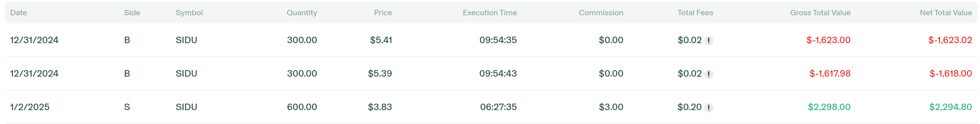Click the Net Total Value header
The image size is (980, 124).
(x=946, y=13)
